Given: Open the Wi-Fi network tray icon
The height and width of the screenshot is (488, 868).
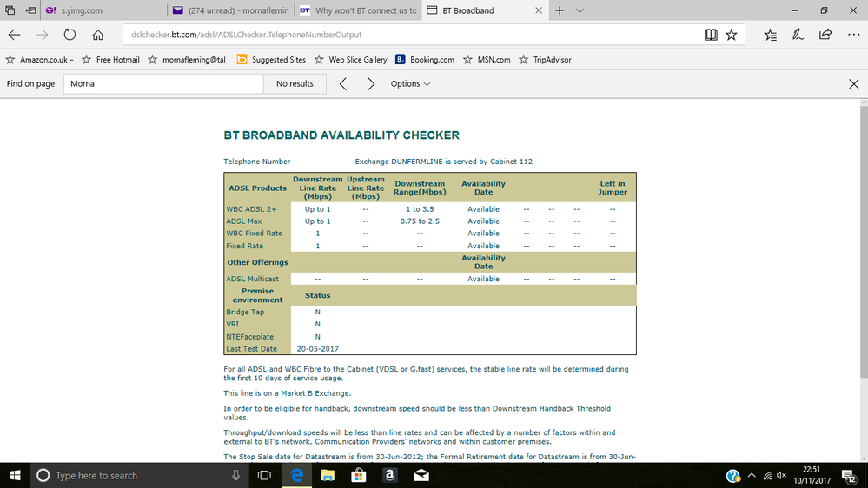Looking at the screenshot, I should tap(767, 475).
